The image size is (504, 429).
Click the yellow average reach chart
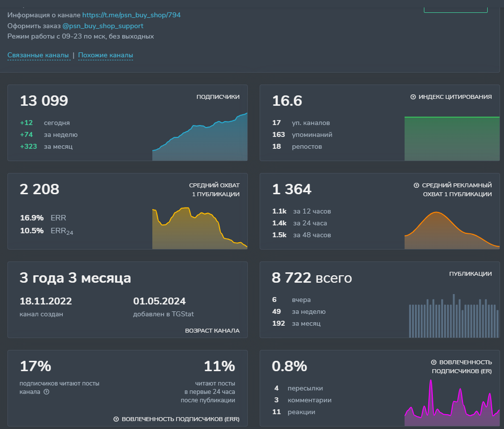pyautogui.click(x=200, y=228)
